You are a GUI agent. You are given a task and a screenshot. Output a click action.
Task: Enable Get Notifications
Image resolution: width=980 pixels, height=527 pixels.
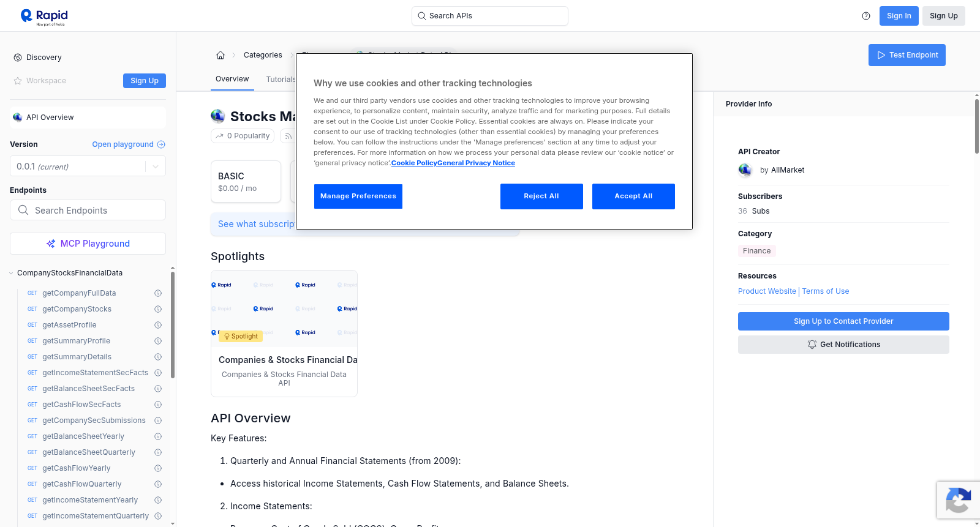pyautogui.click(x=843, y=345)
